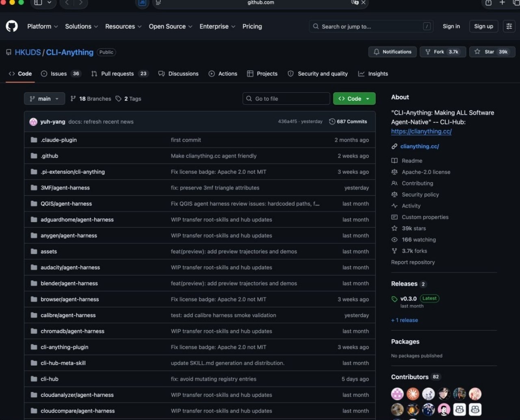Click the folder icon beside .claude-plugin
520x420 pixels.
[34, 140]
